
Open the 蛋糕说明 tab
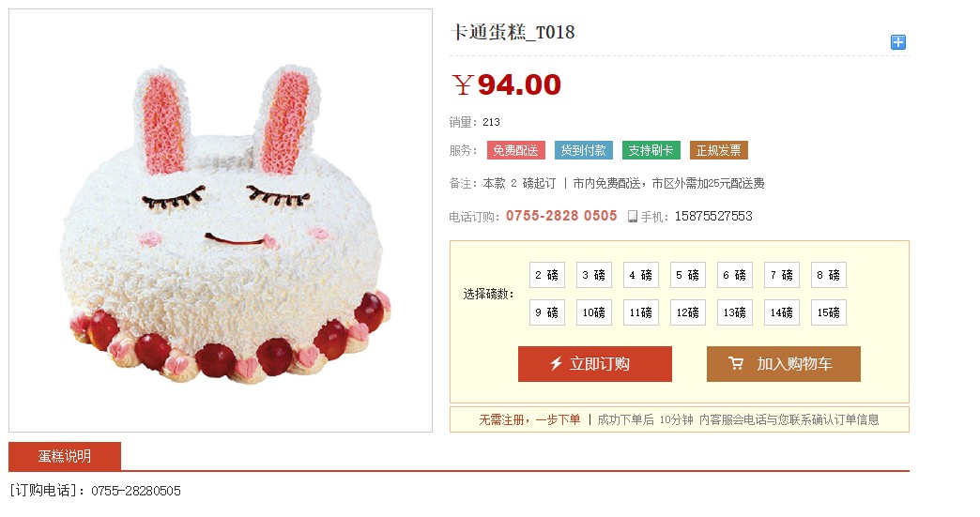click(x=65, y=456)
